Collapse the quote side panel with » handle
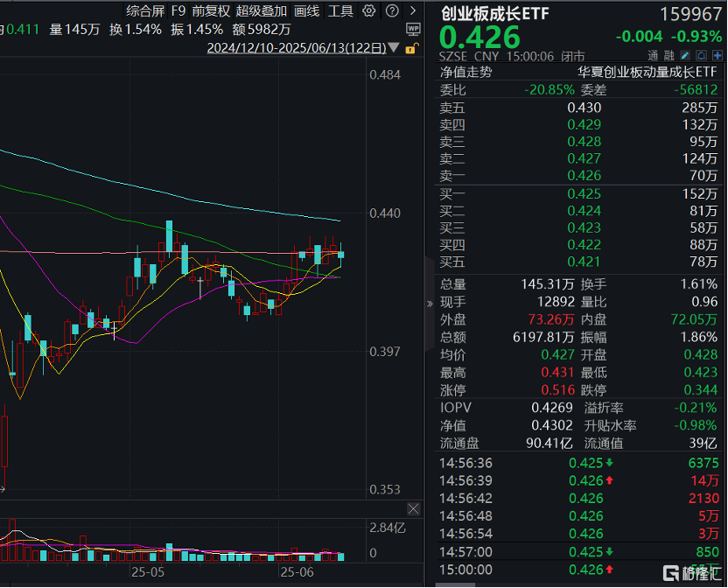The width and height of the screenshot is (728, 588). click(430, 304)
